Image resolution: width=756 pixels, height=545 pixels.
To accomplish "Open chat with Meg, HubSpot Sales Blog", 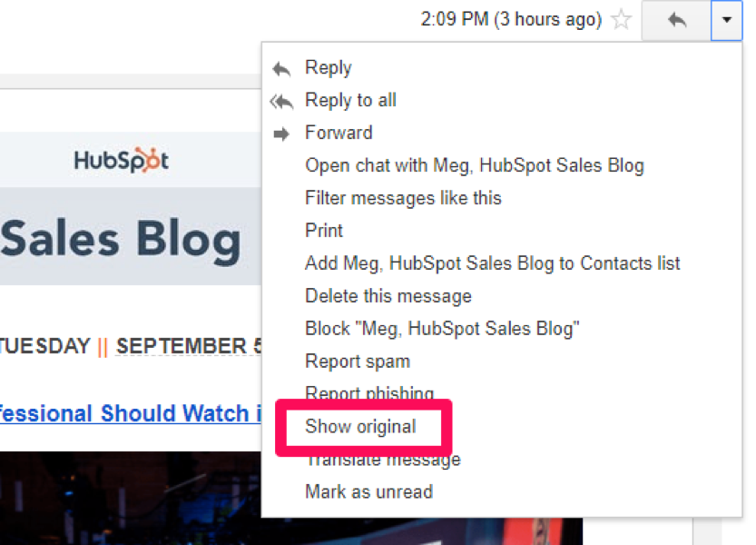I will 475,165.
